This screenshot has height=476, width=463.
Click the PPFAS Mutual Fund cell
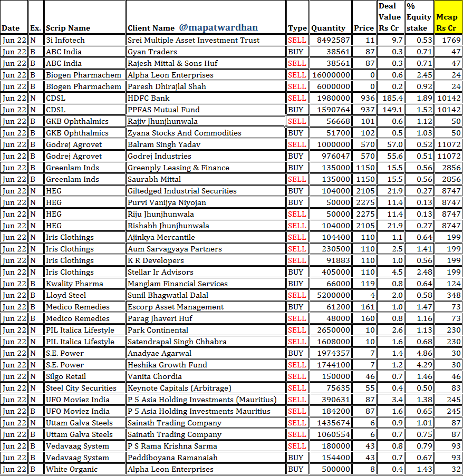point(206,110)
